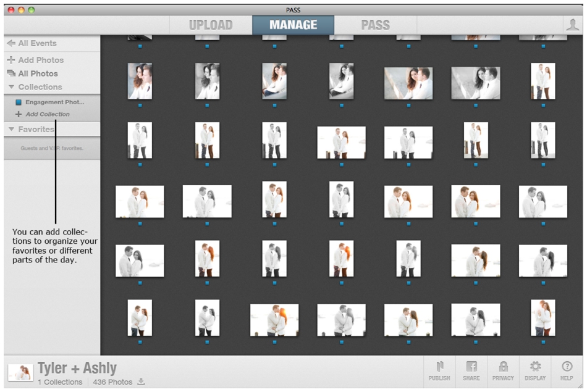Collapse the Collections section triangle
Screen dimensions: 587x392
pos(11,87)
